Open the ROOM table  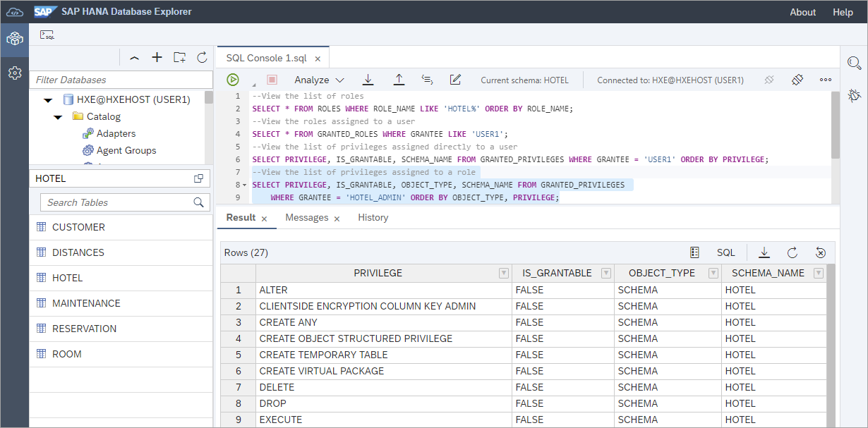(121, 354)
